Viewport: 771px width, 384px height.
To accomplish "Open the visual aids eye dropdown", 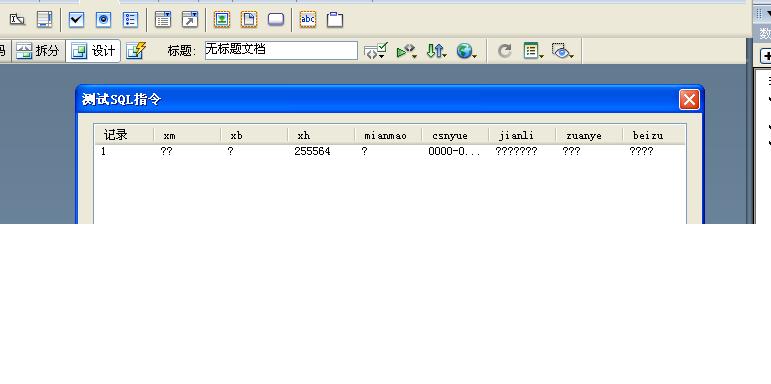I will pyautogui.click(x=563, y=51).
